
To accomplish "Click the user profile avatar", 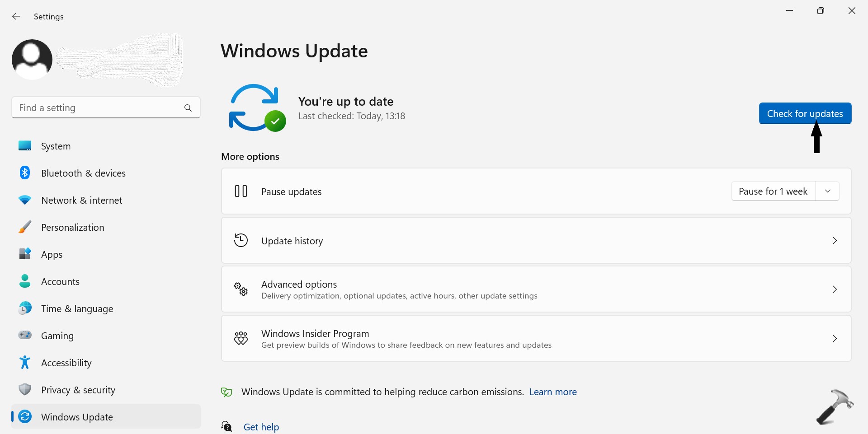I will [32, 60].
